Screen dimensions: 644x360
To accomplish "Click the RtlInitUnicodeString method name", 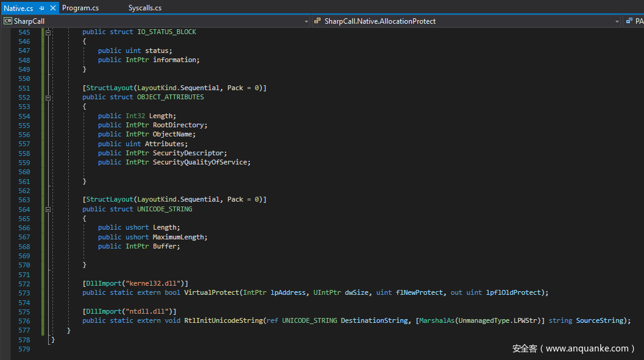I will 224,321.
